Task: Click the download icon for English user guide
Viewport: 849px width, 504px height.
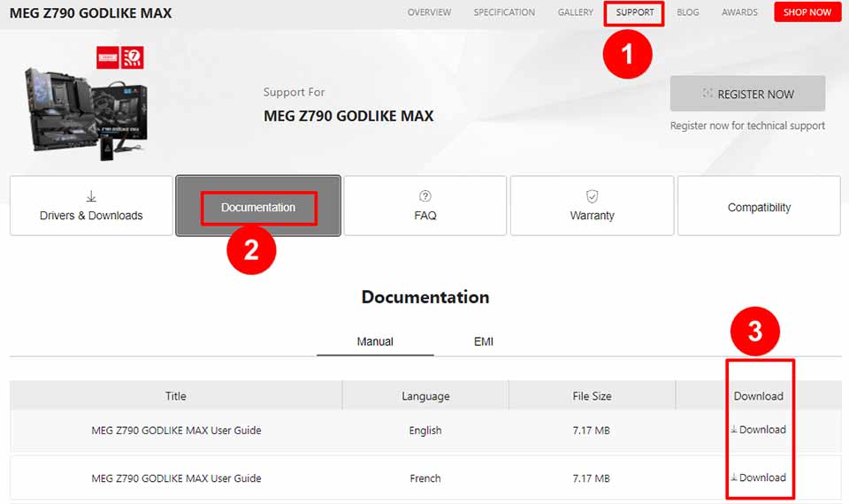Action: (734, 430)
